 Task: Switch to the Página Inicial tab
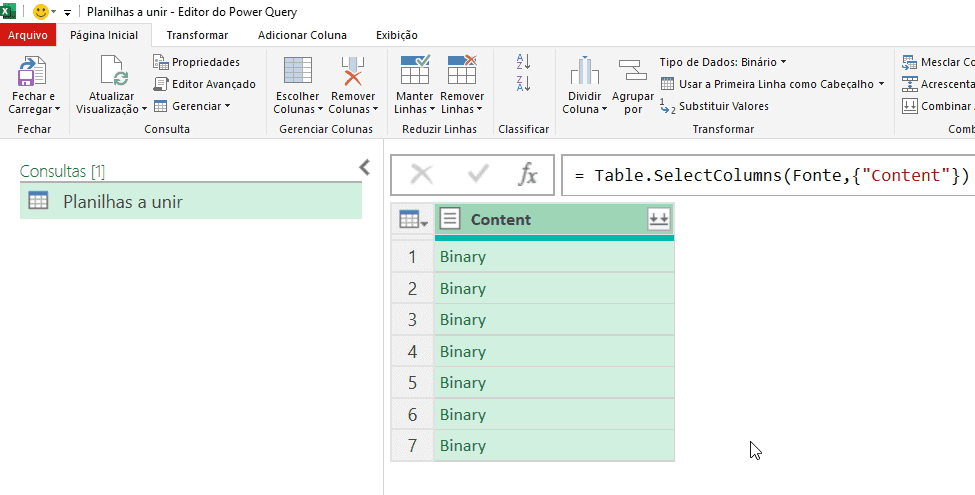(104, 35)
